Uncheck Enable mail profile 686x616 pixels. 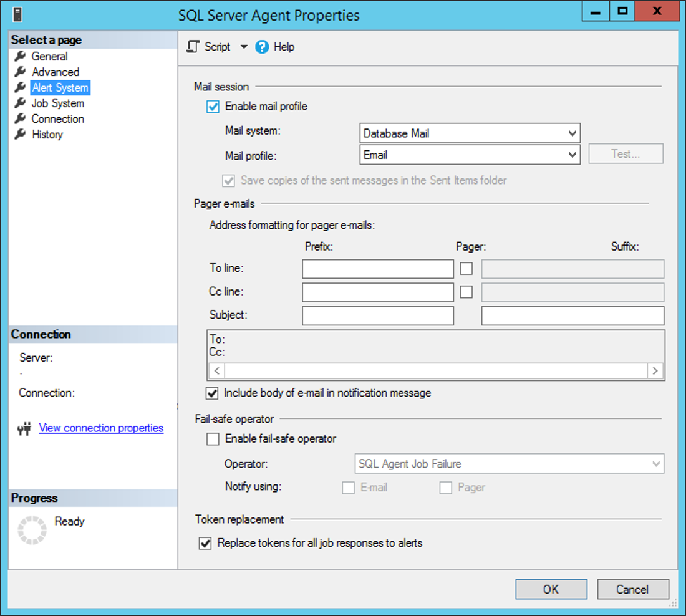point(212,106)
